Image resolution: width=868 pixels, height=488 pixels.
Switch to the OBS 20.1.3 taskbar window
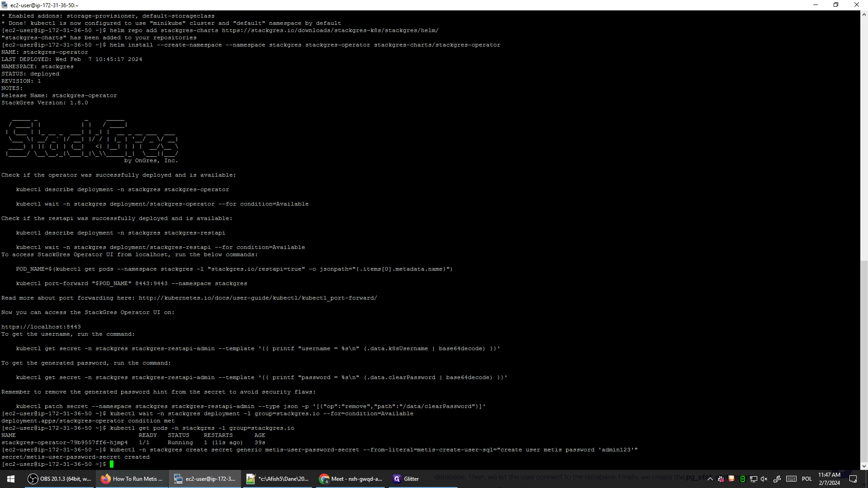(x=59, y=479)
